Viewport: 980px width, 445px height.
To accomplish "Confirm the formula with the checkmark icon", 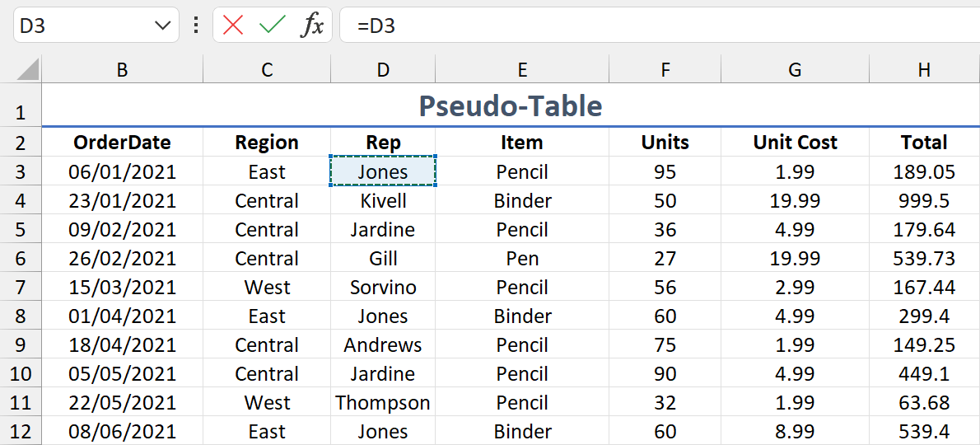I will [272, 26].
